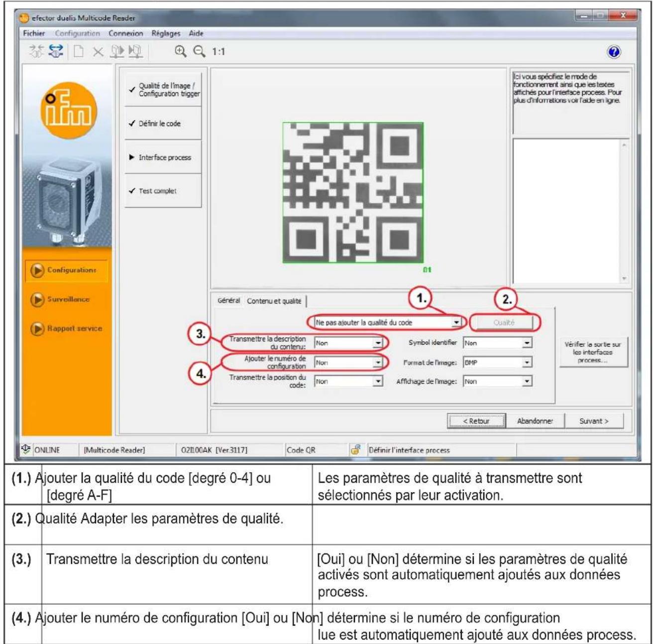Click the lock icon in the status bar
The image size is (653, 644).
pyautogui.click(x=355, y=449)
